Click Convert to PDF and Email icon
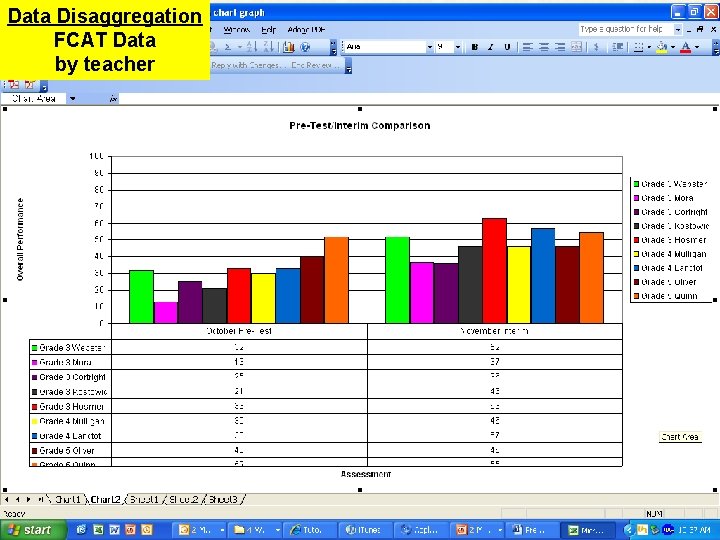The image size is (720, 540). tap(30, 85)
